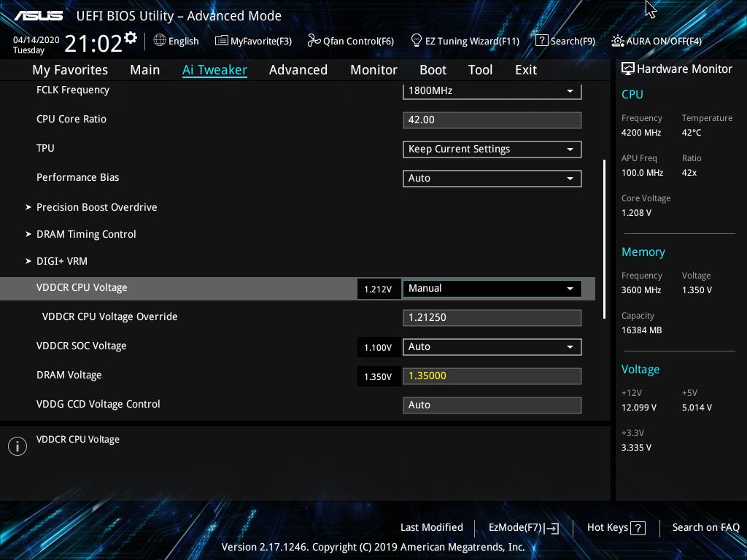
Task: Click the DRAM Voltage label
Action: click(x=69, y=376)
